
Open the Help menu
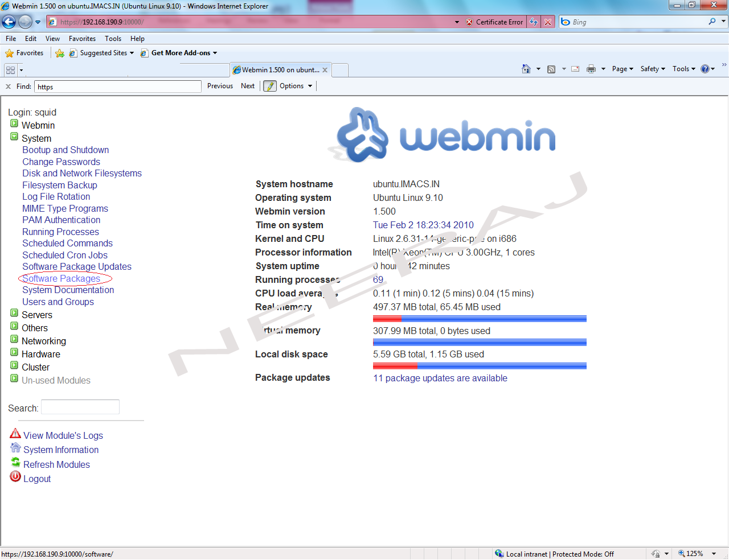137,39
